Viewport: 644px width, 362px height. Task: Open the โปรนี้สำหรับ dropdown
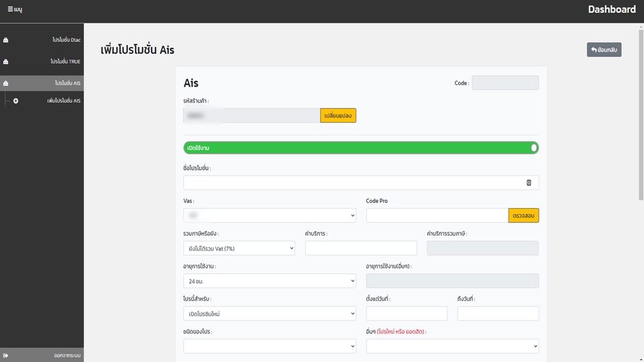pos(270,314)
